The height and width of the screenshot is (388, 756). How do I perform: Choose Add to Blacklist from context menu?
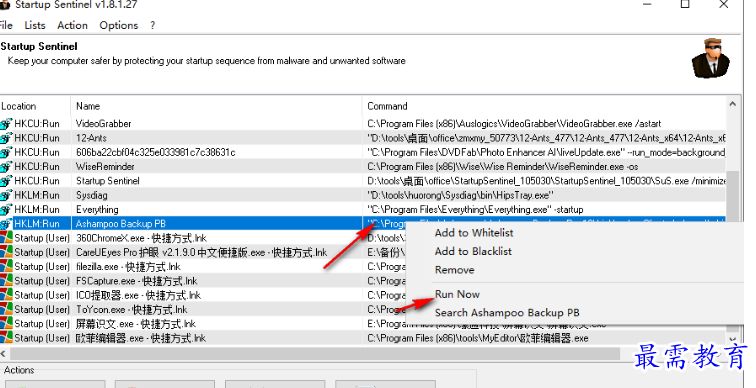473,251
